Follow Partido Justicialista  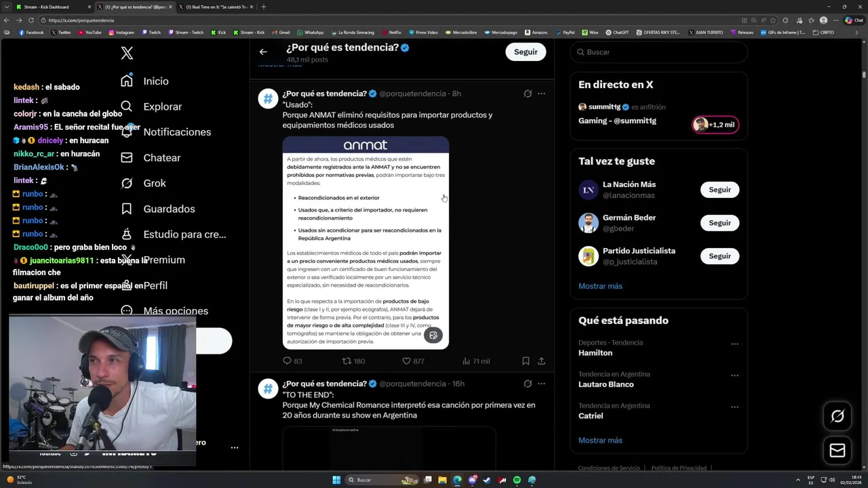719,256
